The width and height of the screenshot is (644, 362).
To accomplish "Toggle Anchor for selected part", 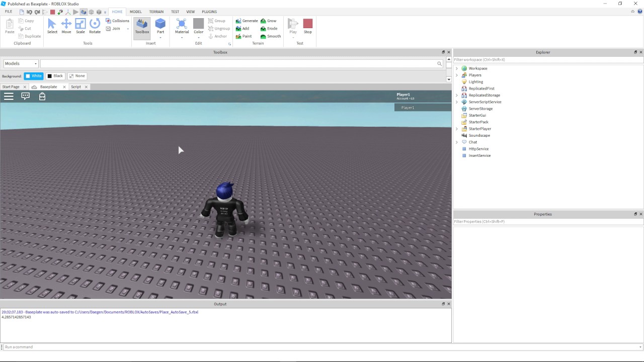I will (217, 36).
